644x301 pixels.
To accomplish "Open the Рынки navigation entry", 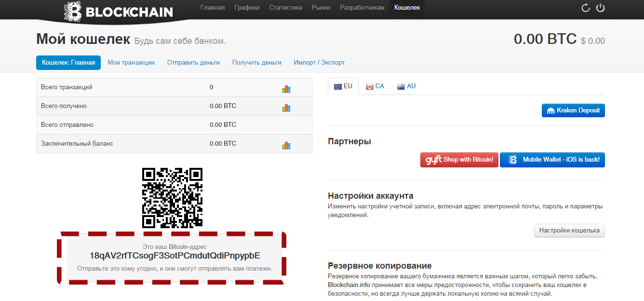I will point(321,8).
